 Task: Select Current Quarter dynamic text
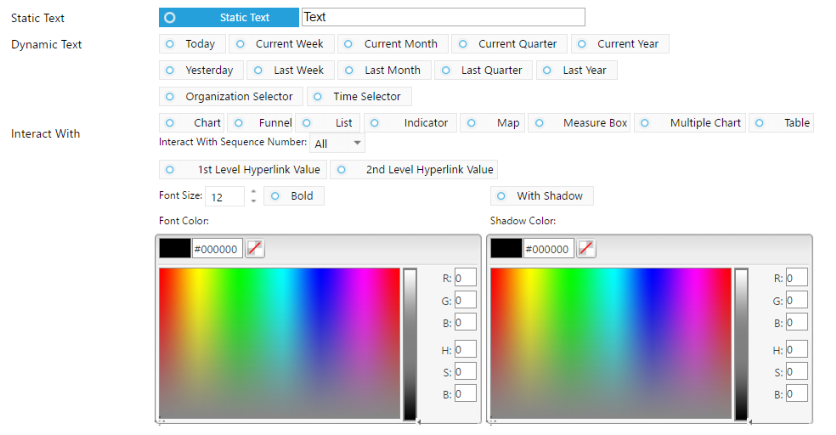click(x=509, y=44)
